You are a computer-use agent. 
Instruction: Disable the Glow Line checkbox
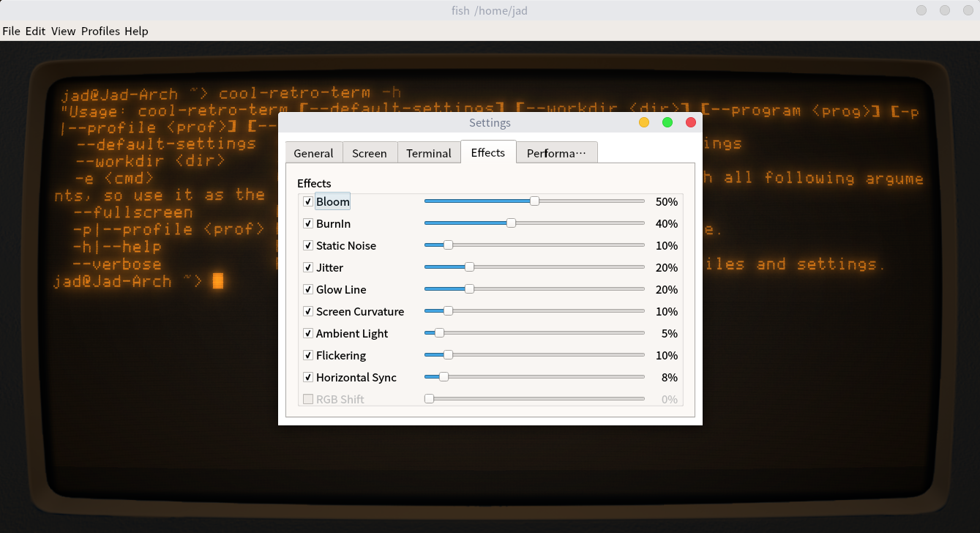308,289
